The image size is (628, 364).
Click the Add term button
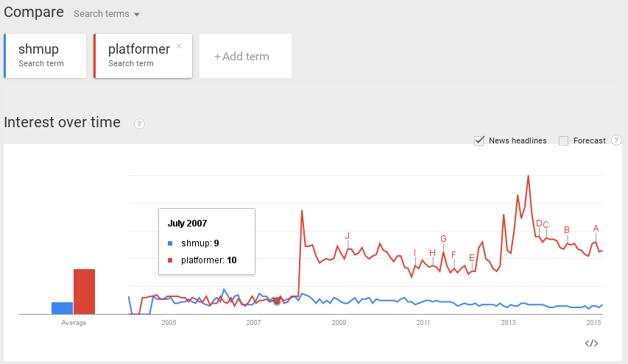(x=245, y=56)
